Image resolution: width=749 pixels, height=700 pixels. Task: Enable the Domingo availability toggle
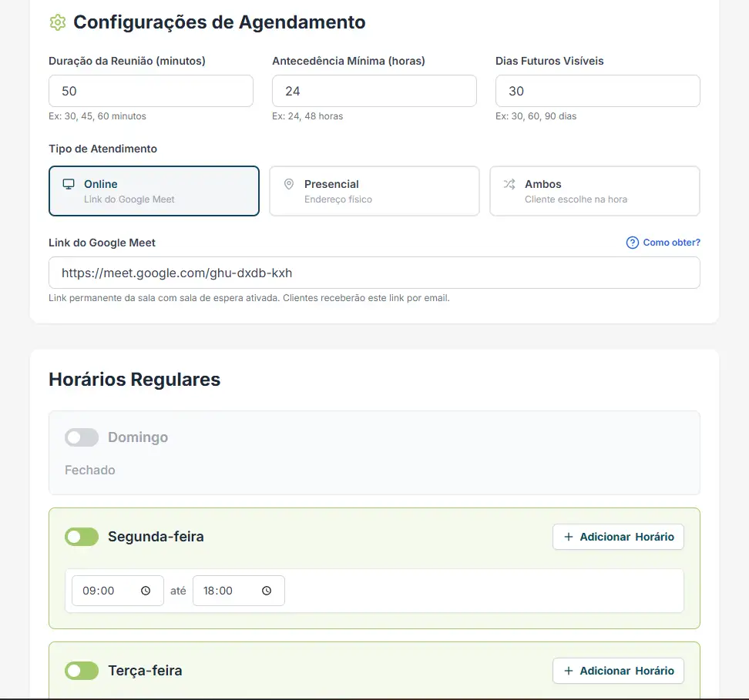coord(82,437)
